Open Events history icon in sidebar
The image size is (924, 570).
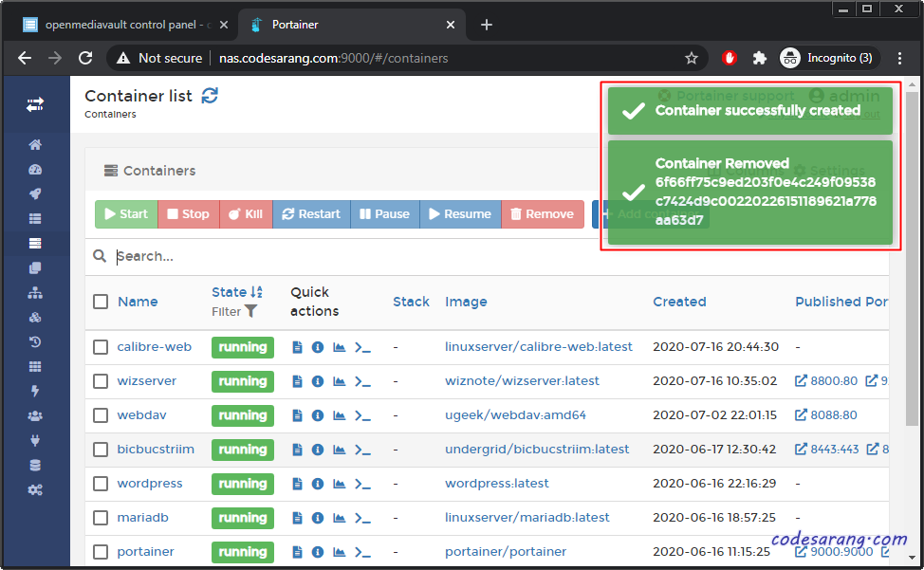(x=35, y=341)
